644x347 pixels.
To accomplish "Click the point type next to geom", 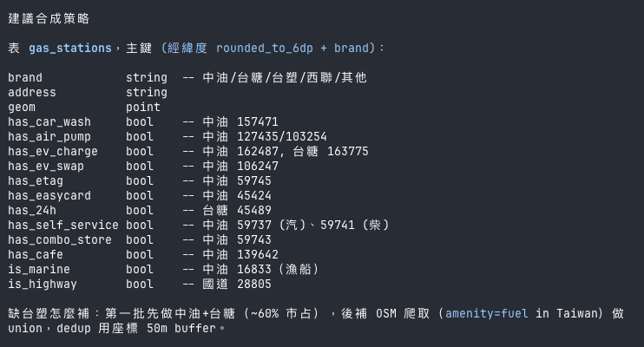I will (x=142, y=107).
